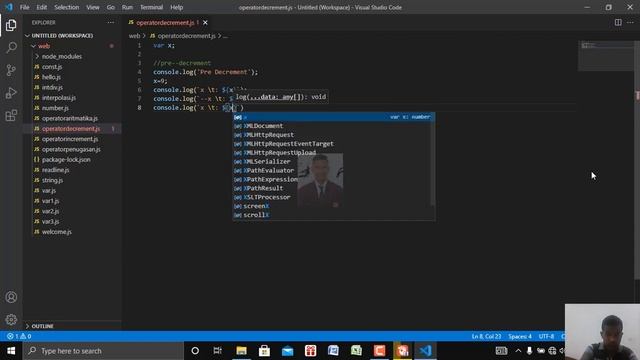The image size is (640, 360).
Task: Click the microphone tray icon
Action: [x=529, y=351]
